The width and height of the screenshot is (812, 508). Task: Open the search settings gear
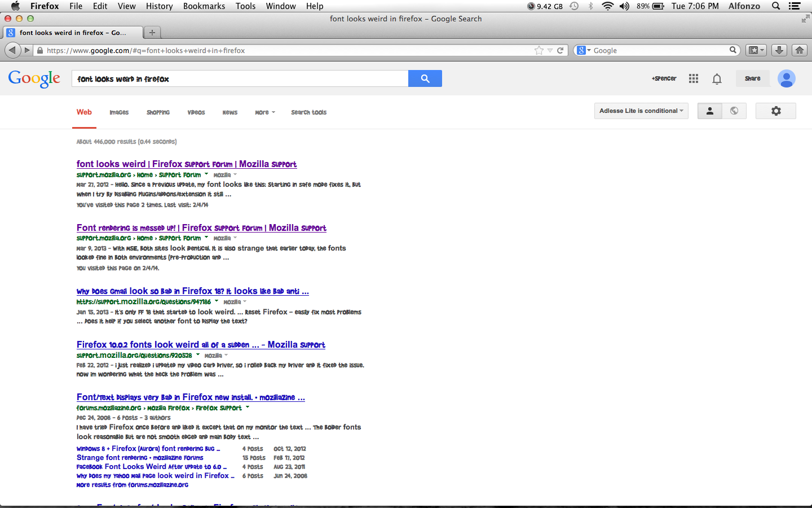(x=776, y=111)
